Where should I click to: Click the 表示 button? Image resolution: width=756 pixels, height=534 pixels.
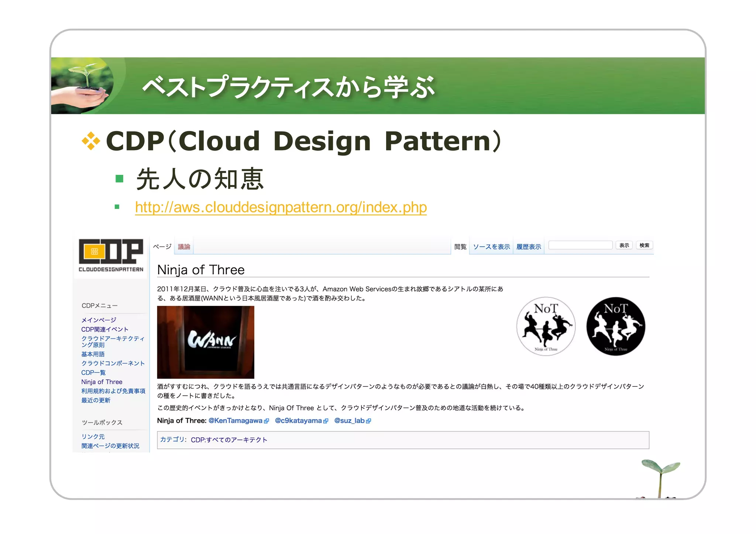(x=624, y=245)
